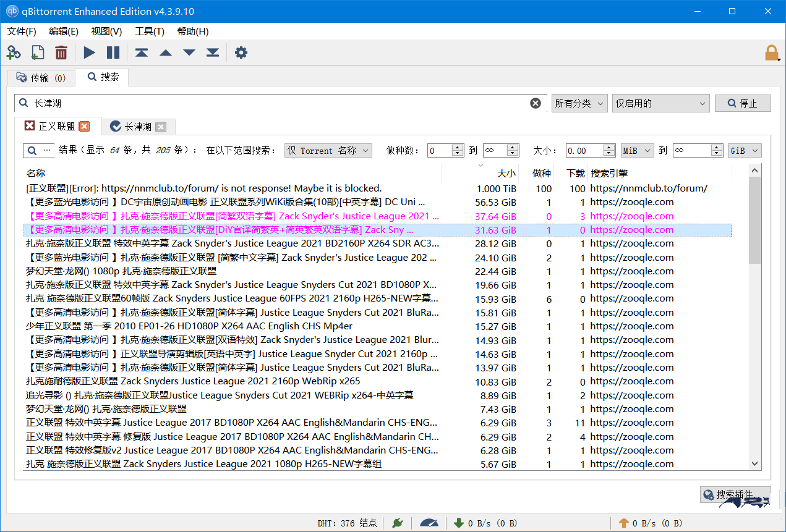Select the 长津湖 results tab
Image resolution: width=786 pixels, height=532 pixels.
pyautogui.click(x=139, y=127)
